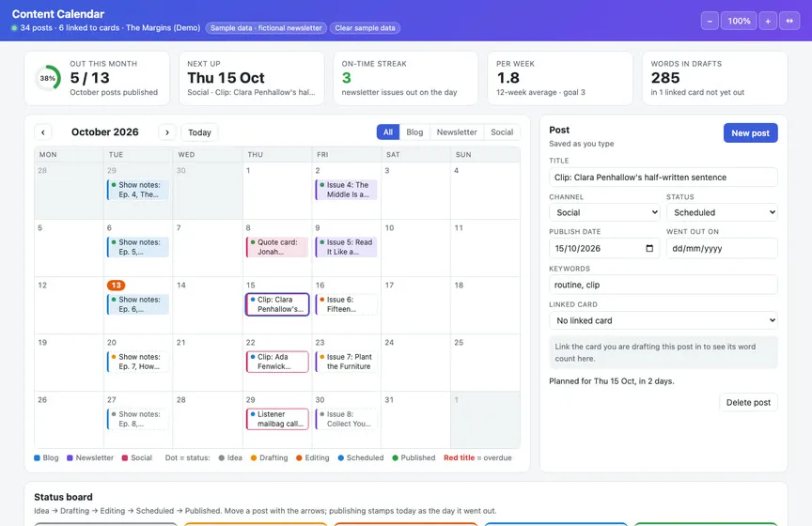Image resolution: width=812 pixels, height=526 pixels.
Task: Click the empty Saturday 17 day cell
Action: coord(415,305)
